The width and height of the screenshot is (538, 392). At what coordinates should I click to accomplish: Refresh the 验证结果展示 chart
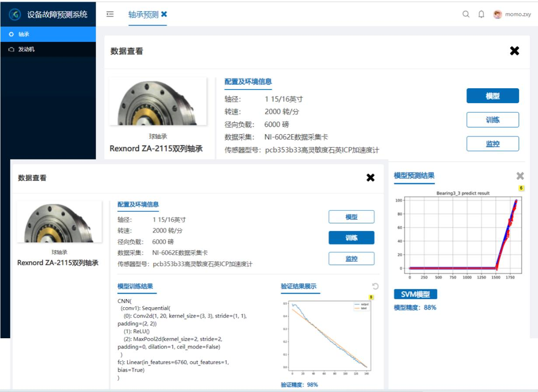coord(375,286)
